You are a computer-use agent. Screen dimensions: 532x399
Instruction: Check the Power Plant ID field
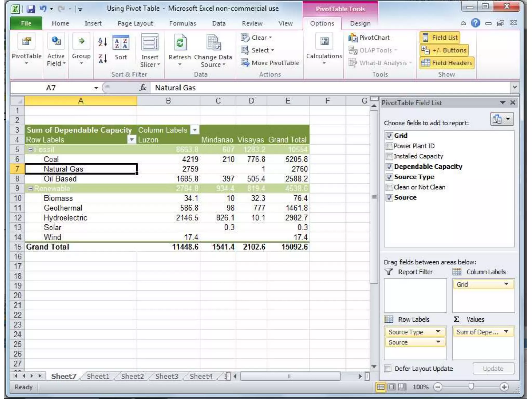point(389,146)
